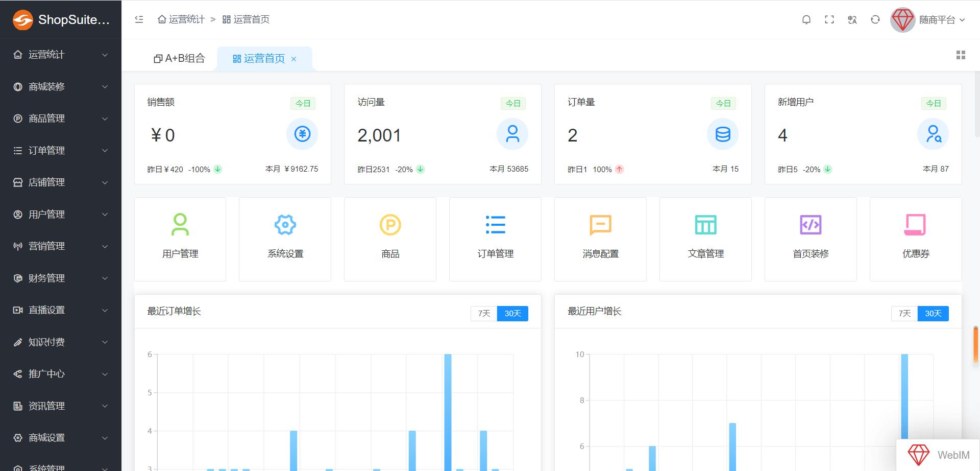This screenshot has height=471, width=980.
Task: Open 商城设置 in the sidebar
Action: pos(61,438)
